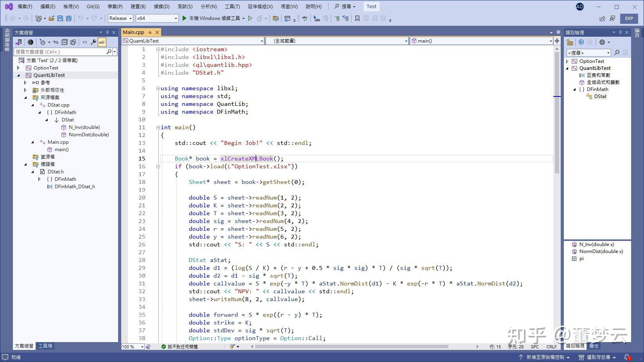Sync Solution Explorer with active document
The height and width of the screenshot is (362, 644).
click(56, 42)
